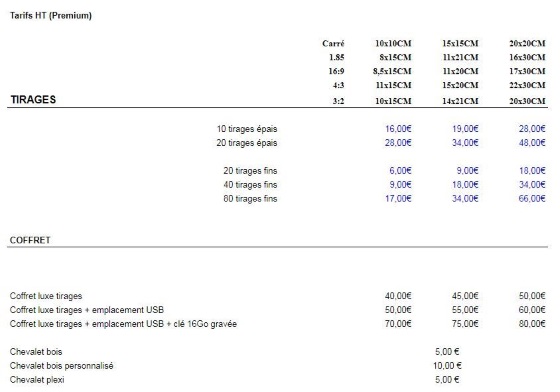
Task: Select the 40 tirages fins row label
Action: pyautogui.click(x=250, y=185)
